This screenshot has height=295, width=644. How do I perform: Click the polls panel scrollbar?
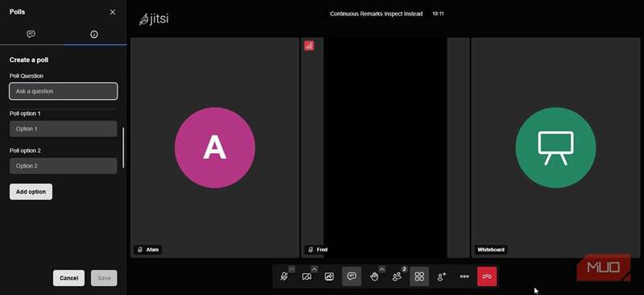(x=123, y=147)
